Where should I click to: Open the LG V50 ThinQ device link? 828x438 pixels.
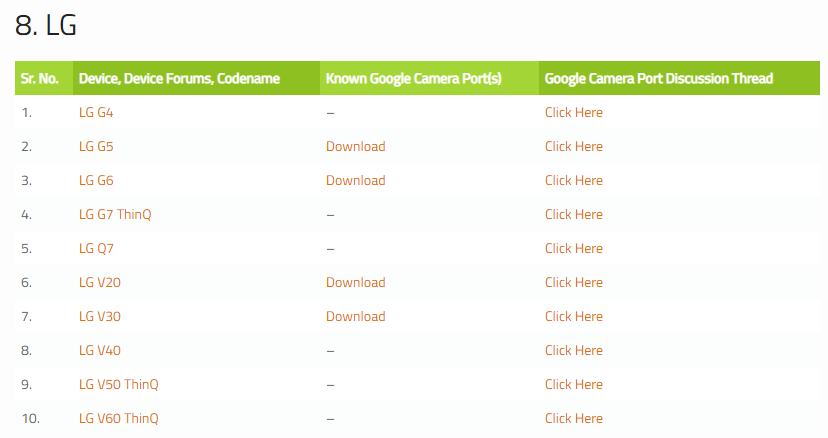coord(119,384)
